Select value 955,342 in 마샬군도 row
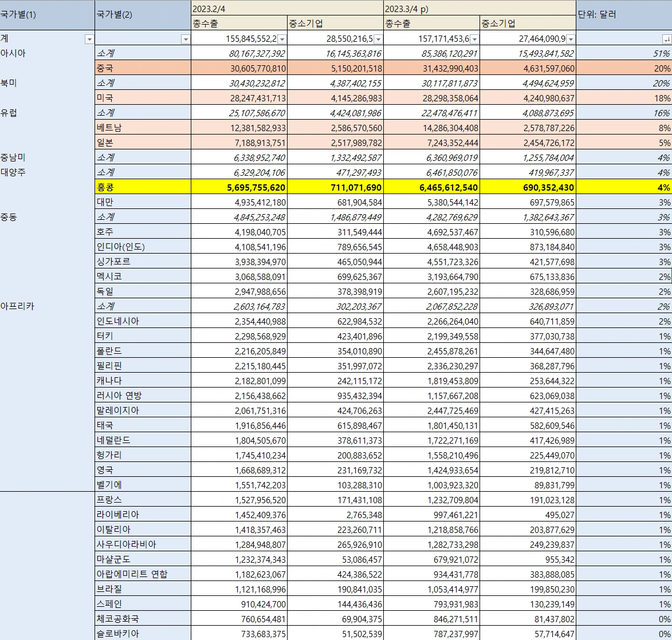The height and width of the screenshot is (640, 672). click(528, 559)
